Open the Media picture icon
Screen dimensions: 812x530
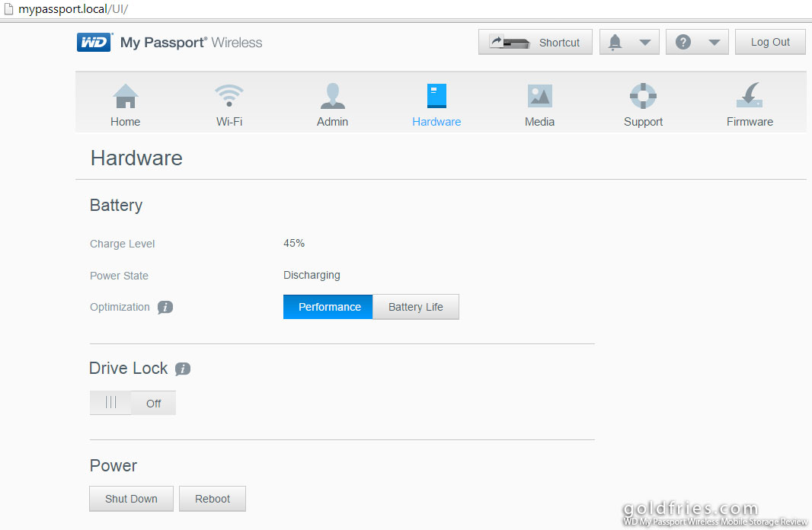539,96
